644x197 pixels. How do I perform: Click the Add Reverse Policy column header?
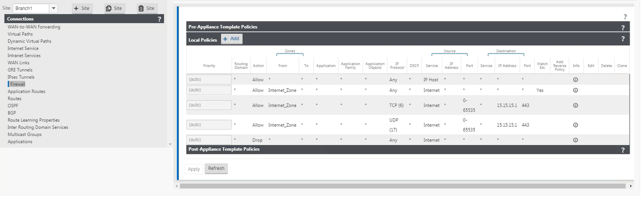560,66
